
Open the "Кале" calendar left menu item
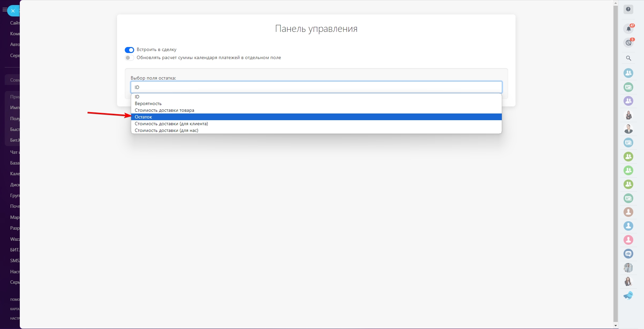(x=15, y=174)
